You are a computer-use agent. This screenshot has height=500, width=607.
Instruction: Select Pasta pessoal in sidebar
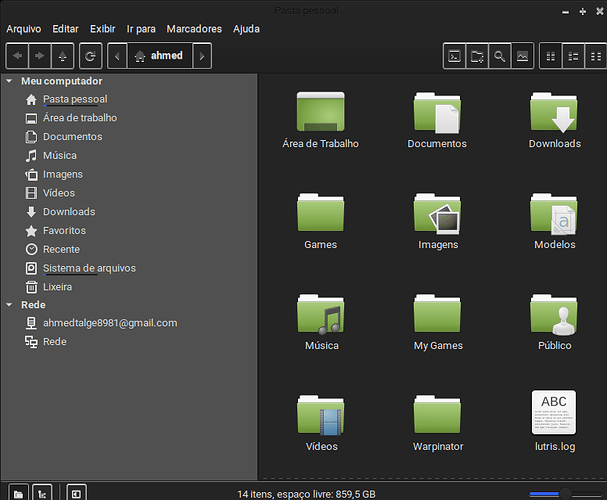coord(75,99)
